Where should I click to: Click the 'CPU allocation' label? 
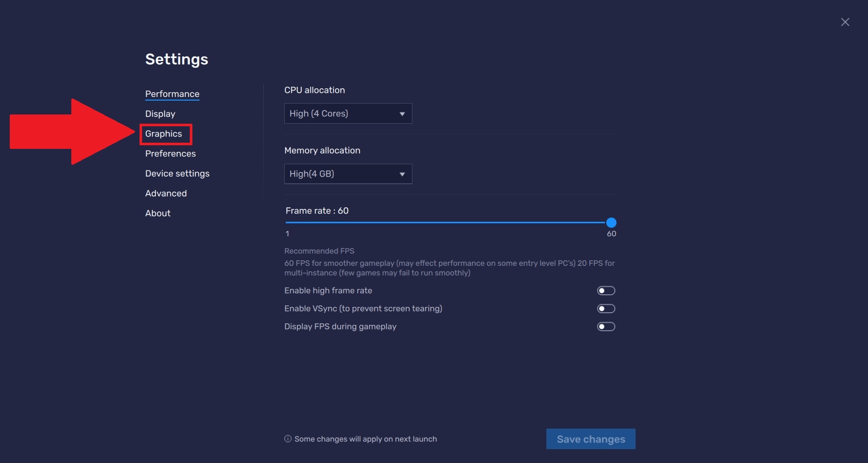(314, 90)
